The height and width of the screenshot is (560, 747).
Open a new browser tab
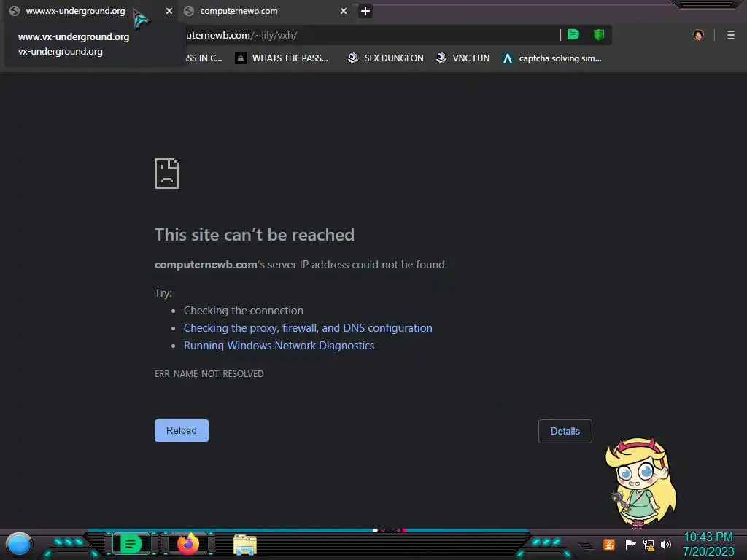tap(365, 11)
